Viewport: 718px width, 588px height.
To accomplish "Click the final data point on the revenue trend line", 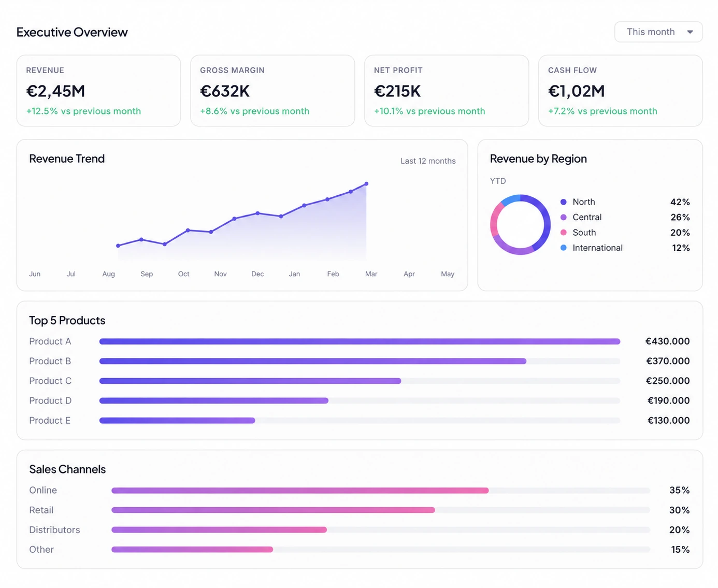I will click(366, 184).
